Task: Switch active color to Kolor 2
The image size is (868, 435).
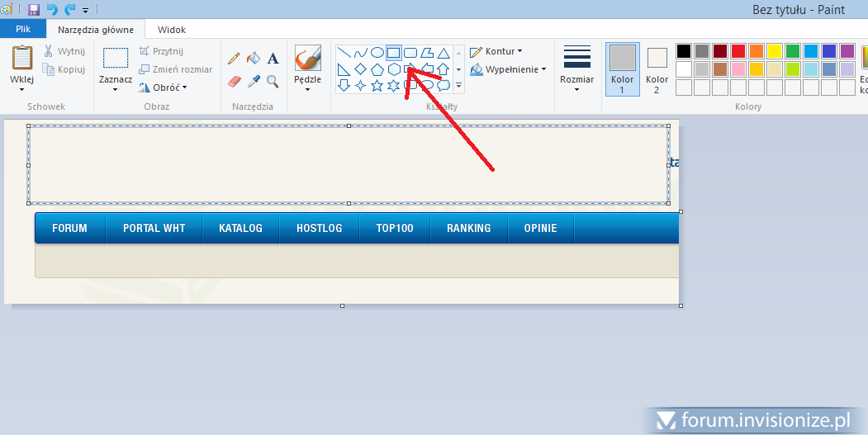Action: point(657,69)
